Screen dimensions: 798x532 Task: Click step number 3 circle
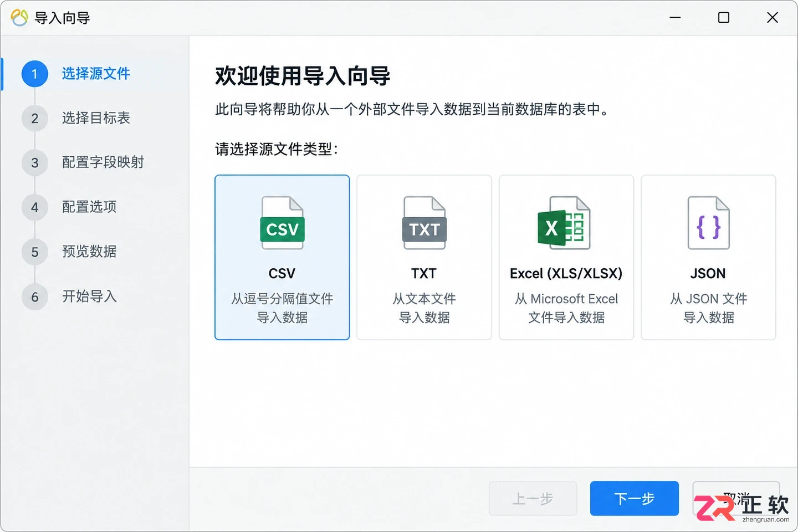click(x=35, y=162)
